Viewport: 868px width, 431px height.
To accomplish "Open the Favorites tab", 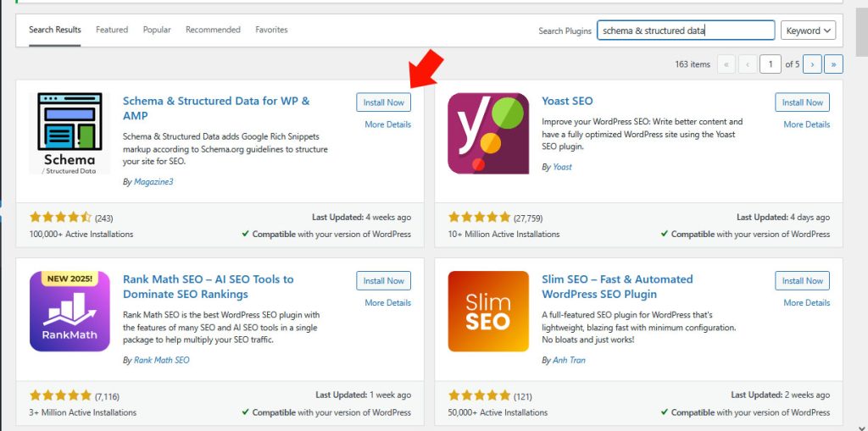I will point(271,30).
